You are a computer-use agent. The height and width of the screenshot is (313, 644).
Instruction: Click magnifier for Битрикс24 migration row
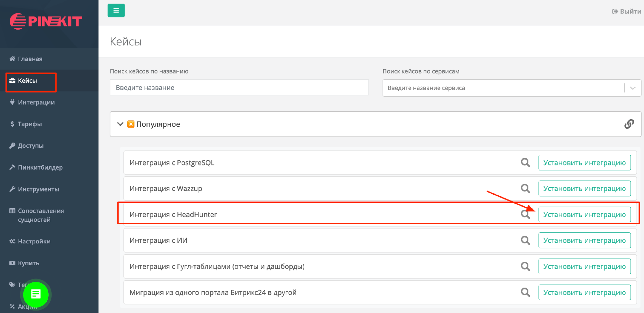(525, 292)
